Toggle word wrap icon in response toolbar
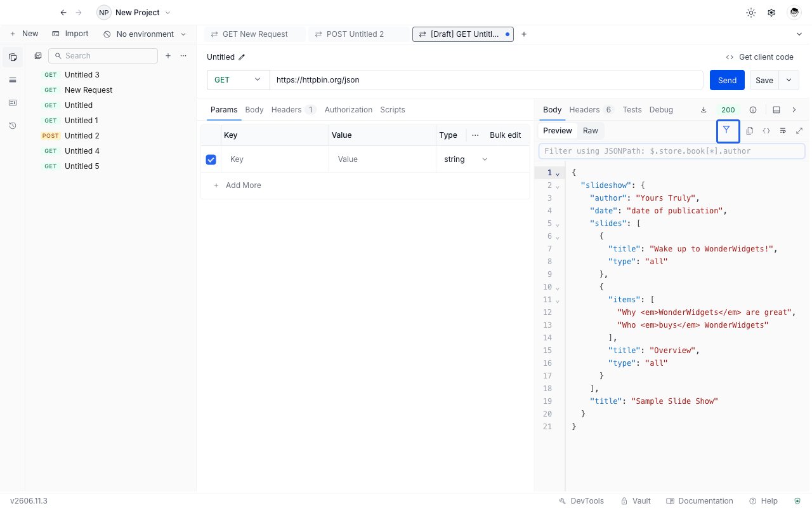The height and width of the screenshot is (508, 812). [783, 131]
